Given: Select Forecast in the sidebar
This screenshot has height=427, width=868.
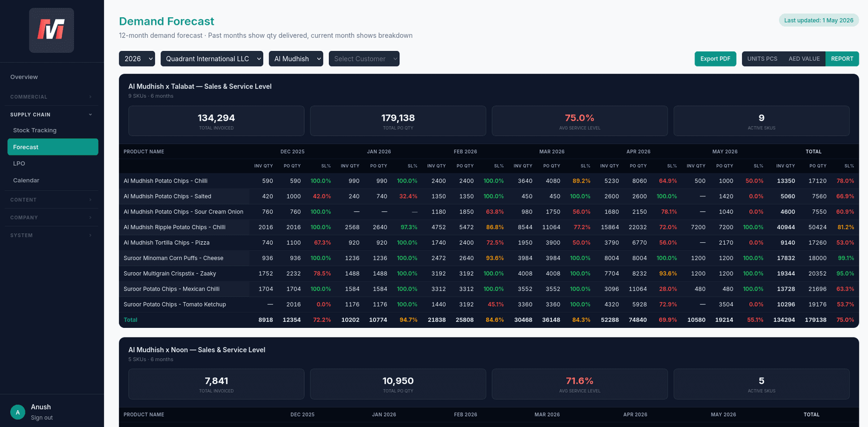Looking at the screenshot, I should (x=53, y=147).
